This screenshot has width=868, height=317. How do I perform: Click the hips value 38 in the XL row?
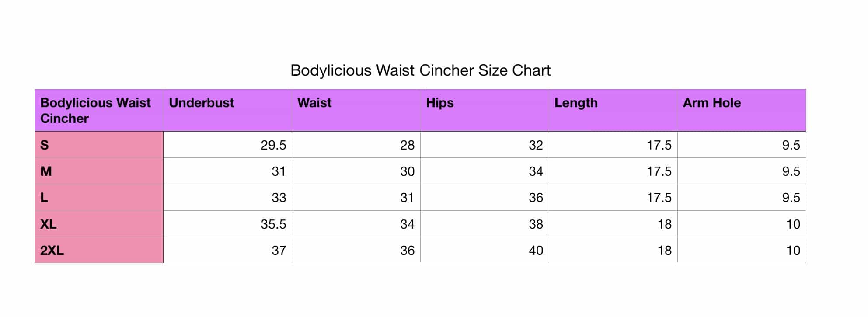[485, 224]
